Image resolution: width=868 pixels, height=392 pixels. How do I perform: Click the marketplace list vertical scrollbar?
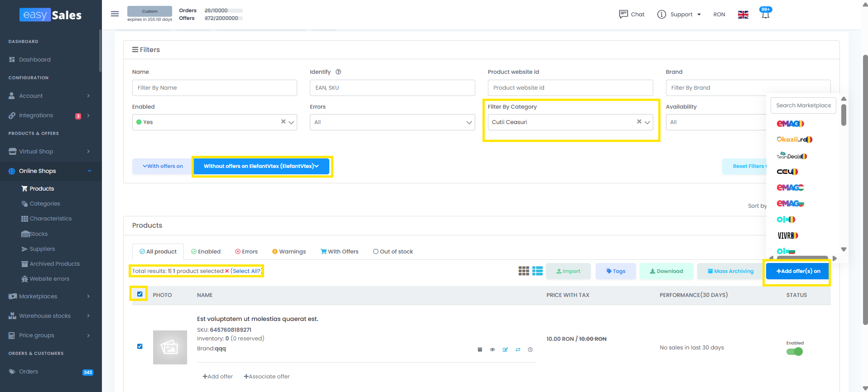point(844,115)
